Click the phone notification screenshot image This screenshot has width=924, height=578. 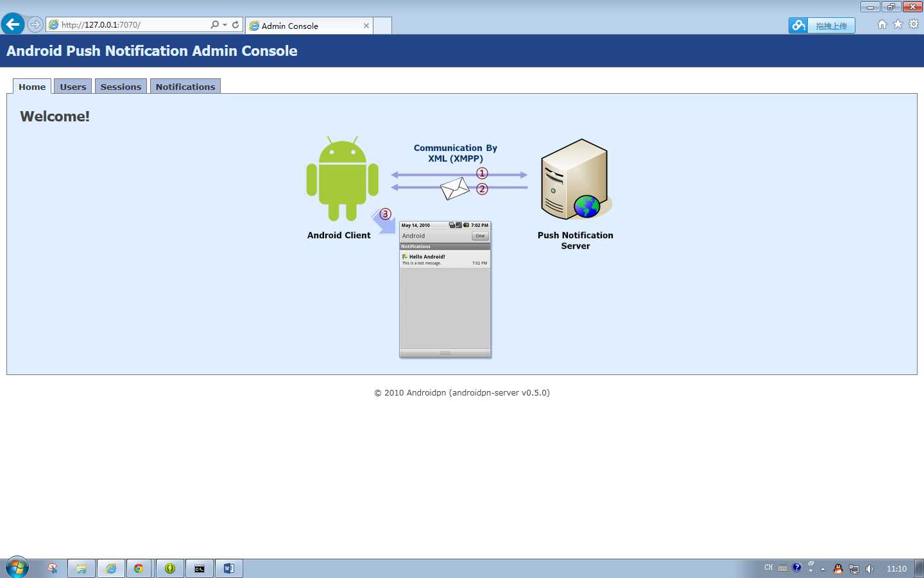click(445, 289)
